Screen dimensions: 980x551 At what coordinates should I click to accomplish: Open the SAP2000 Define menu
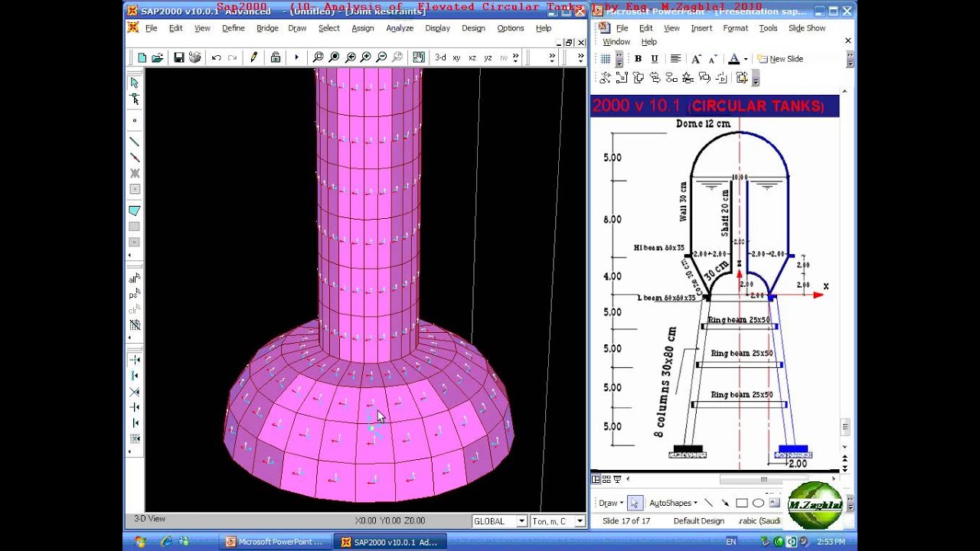point(234,28)
